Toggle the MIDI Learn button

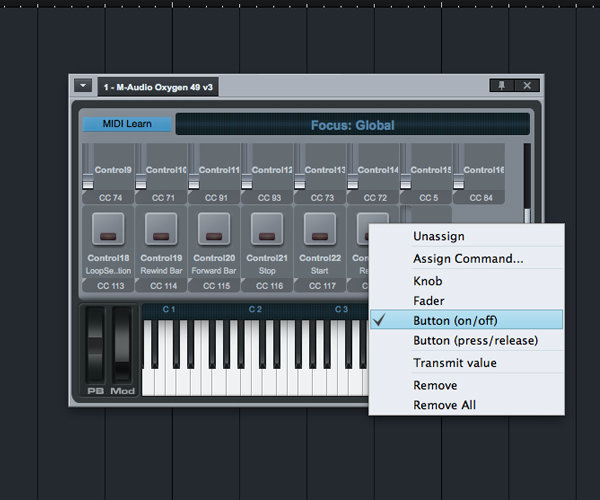coord(127,124)
